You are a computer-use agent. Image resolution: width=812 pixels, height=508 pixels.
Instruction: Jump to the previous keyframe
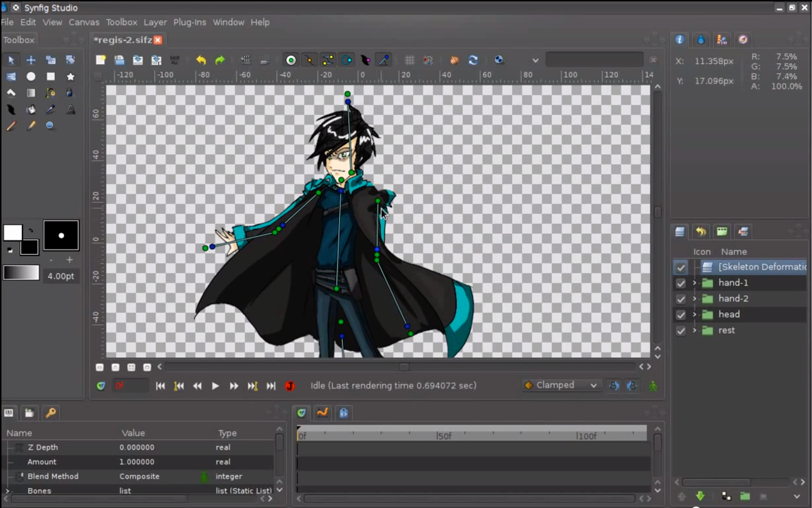[x=179, y=386]
